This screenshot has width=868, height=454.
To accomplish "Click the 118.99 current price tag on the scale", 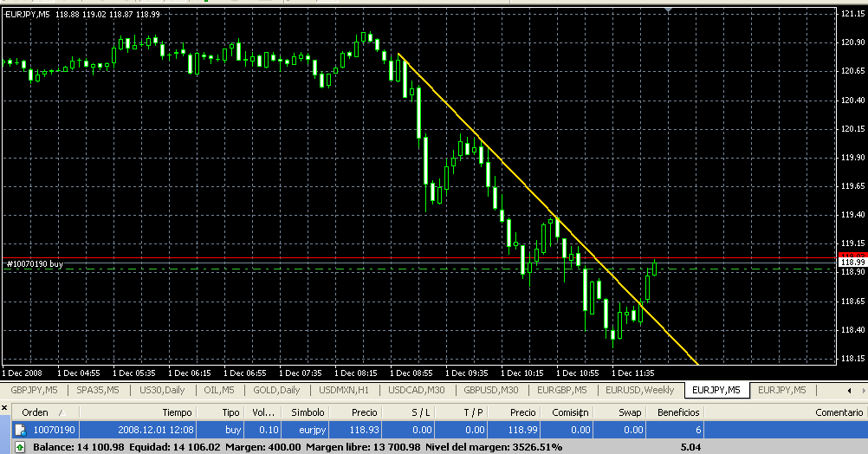I will (x=852, y=262).
